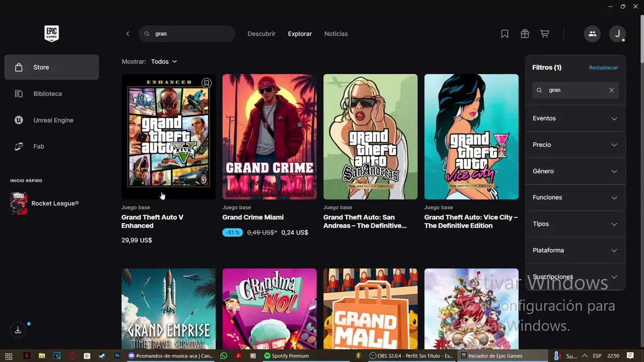
Task: Open GTA Vice City Definitive title
Action: point(471,221)
